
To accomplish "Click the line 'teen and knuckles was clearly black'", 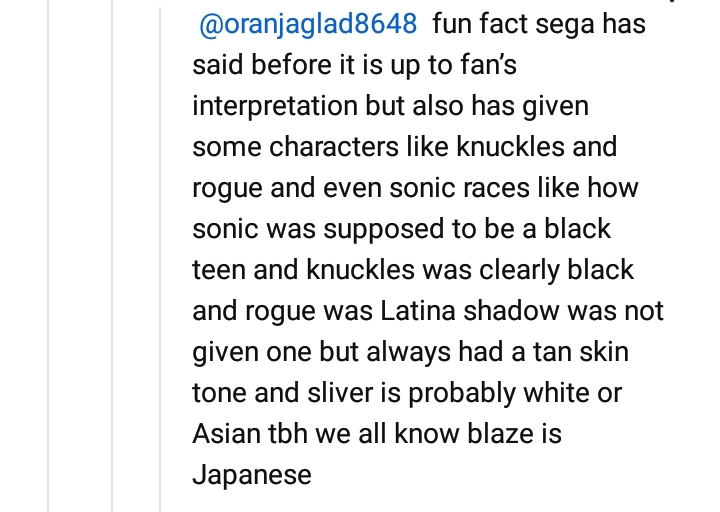I will point(413,270).
